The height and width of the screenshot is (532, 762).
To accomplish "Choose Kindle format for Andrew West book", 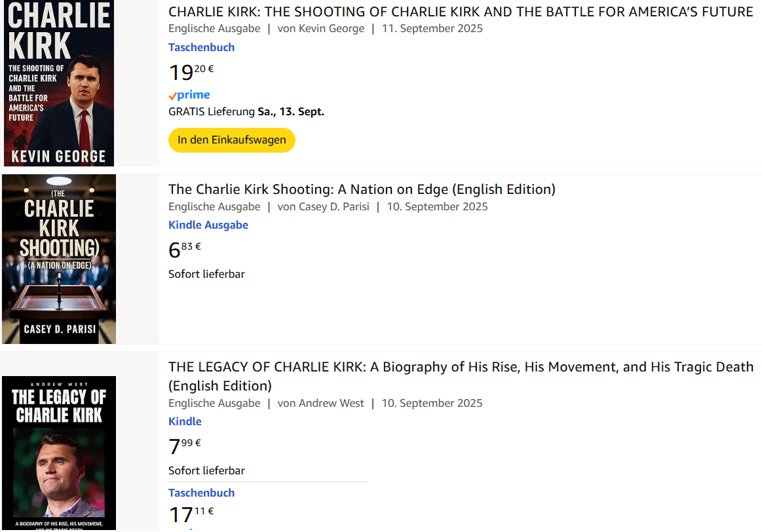I will pos(185,421).
